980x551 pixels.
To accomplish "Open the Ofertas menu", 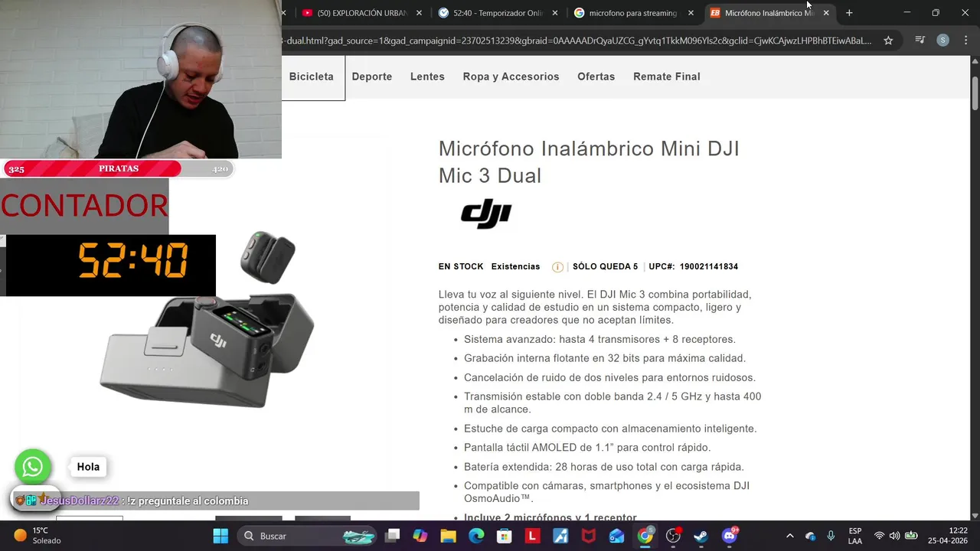I will 596,77.
